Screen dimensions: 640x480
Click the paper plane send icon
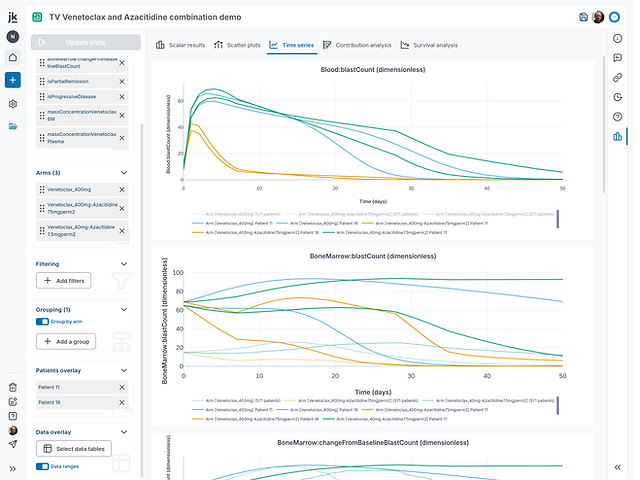[x=13, y=444]
